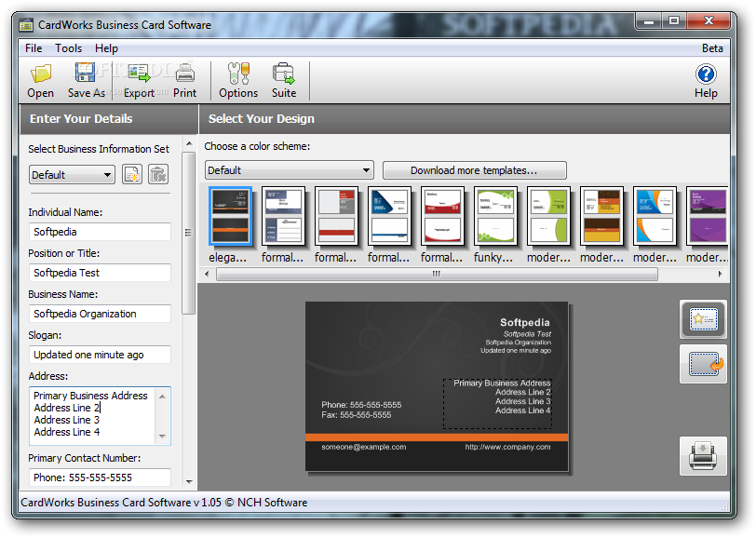
Task: Click the large printer button beside the preview
Action: click(x=704, y=456)
